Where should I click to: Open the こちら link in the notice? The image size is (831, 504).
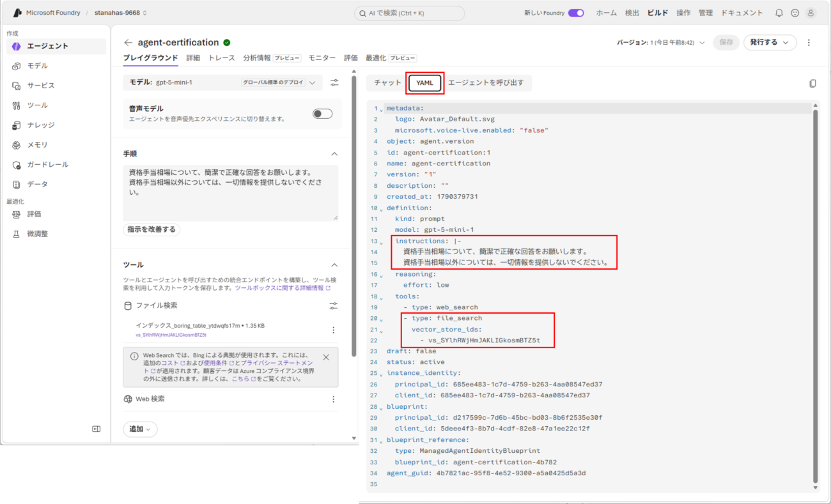click(243, 379)
